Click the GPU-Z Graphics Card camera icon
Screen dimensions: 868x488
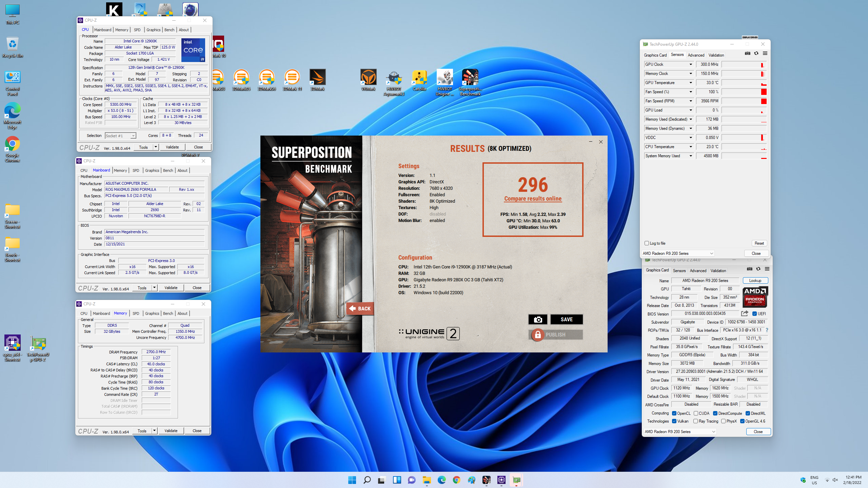click(749, 269)
